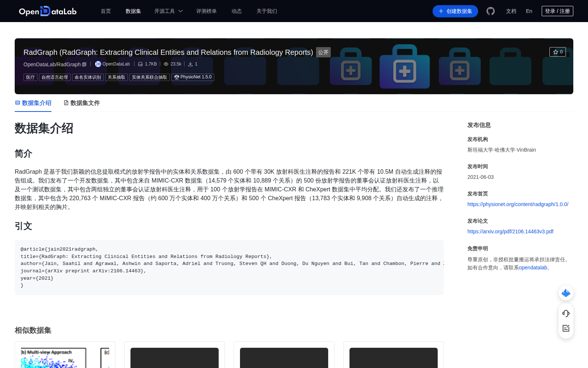Viewport: 588px width, 368px height.
Task: Open the feedback edit note icon
Action: [x=566, y=328]
